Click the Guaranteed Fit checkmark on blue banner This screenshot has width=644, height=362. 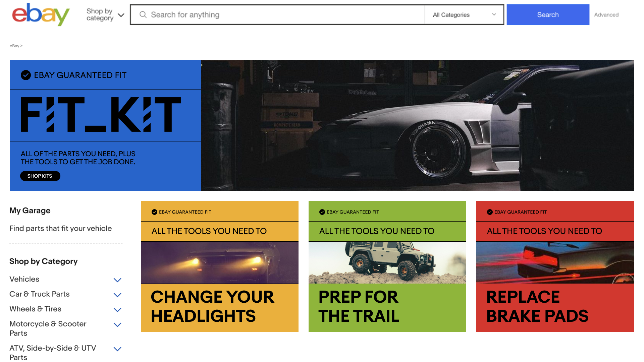pyautogui.click(x=26, y=75)
